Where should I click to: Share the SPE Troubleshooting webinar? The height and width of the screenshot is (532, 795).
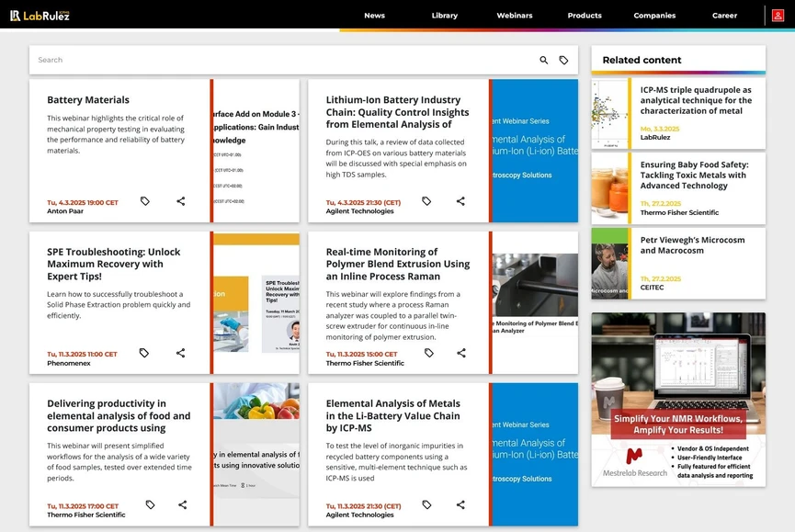[x=180, y=353]
